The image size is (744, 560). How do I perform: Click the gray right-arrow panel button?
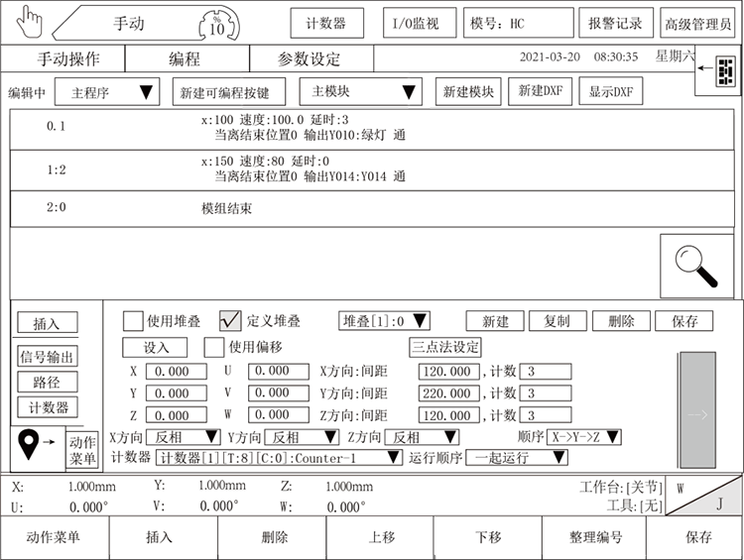pyautogui.click(x=696, y=413)
